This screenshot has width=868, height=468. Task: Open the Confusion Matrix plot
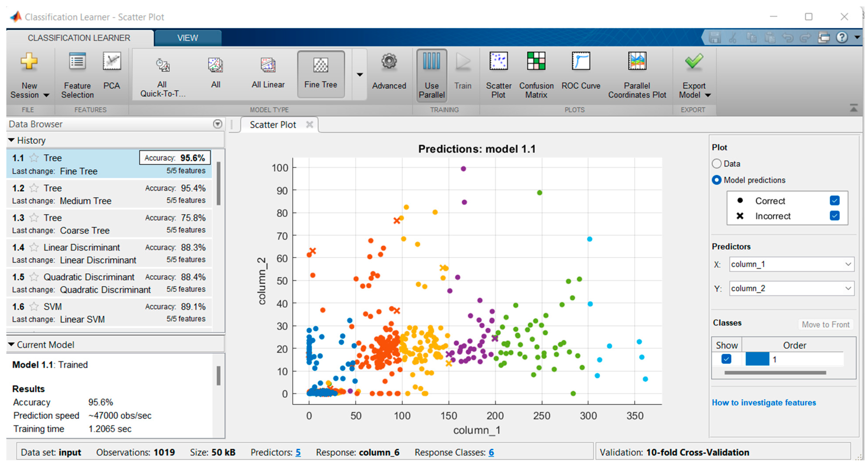536,75
